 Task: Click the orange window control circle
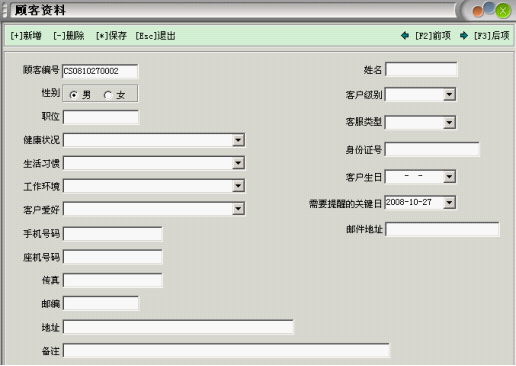(x=478, y=11)
